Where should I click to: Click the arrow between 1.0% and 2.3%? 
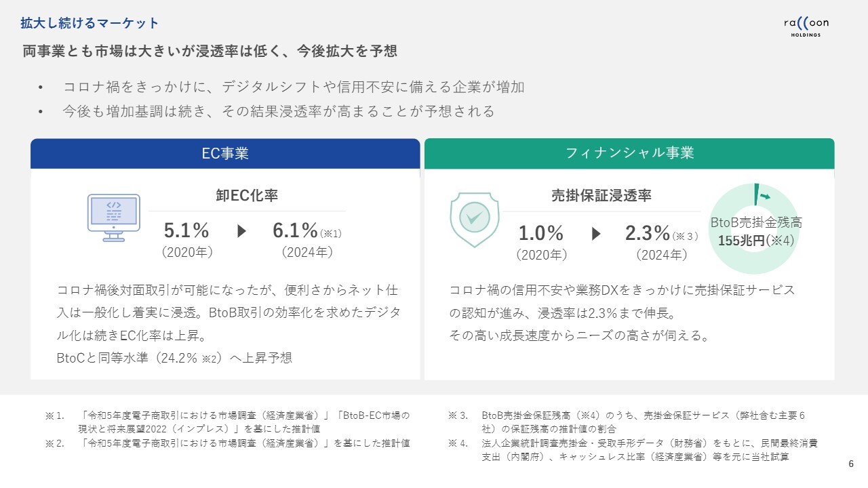pyautogui.click(x=596, y=234)
